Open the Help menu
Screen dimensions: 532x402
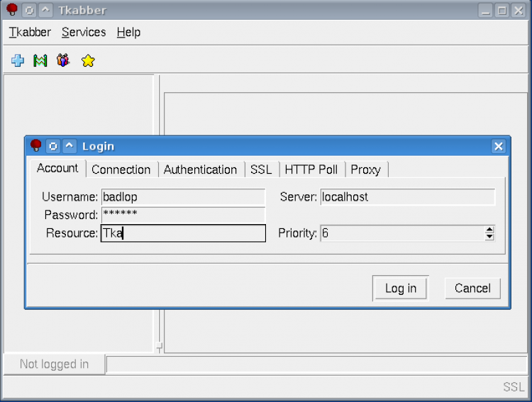point(128,32)
